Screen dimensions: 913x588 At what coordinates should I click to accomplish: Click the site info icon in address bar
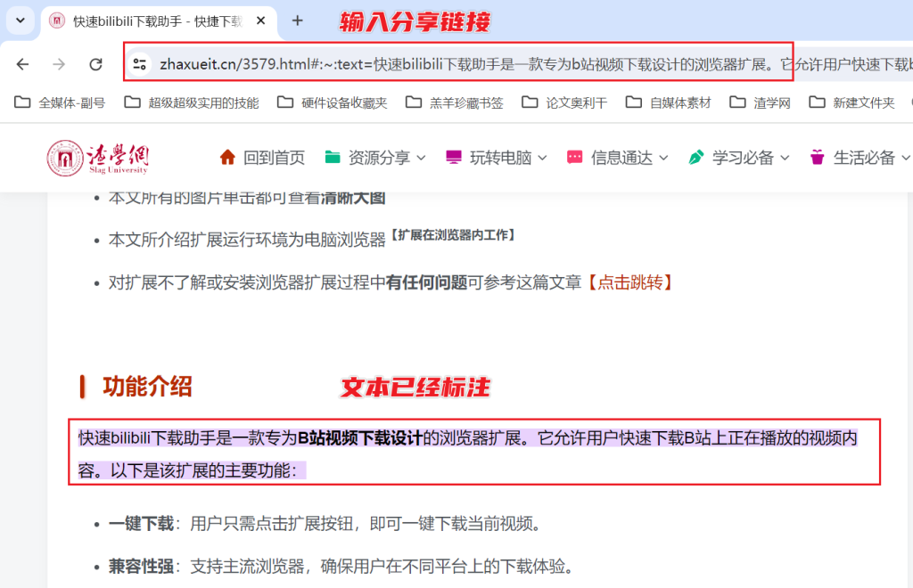[143, 64]
